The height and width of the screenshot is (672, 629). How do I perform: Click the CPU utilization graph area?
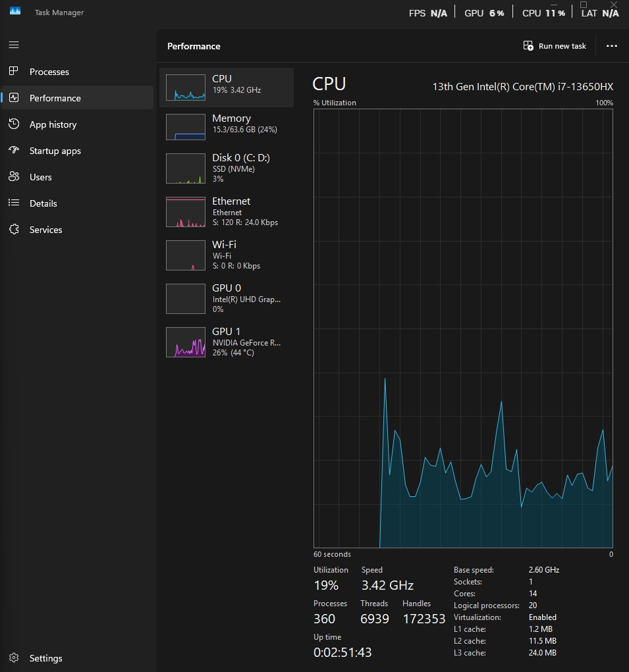point(463,328)
